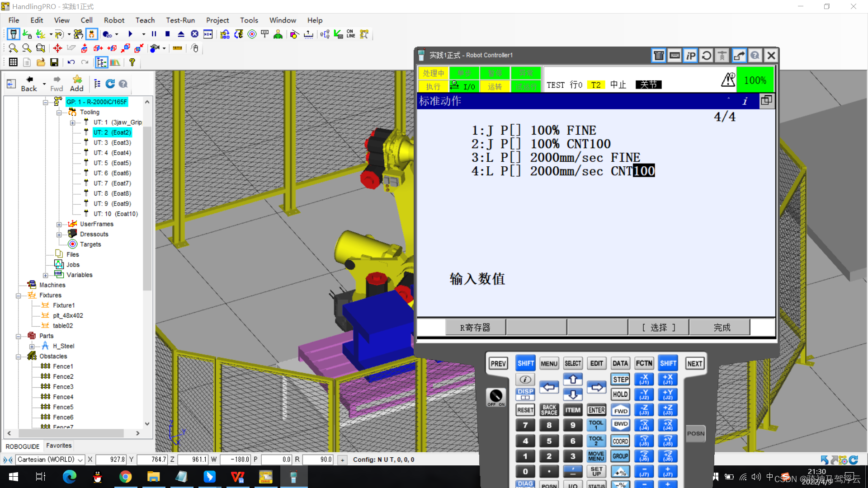Click the Back navigation button

tap(29, 84)
